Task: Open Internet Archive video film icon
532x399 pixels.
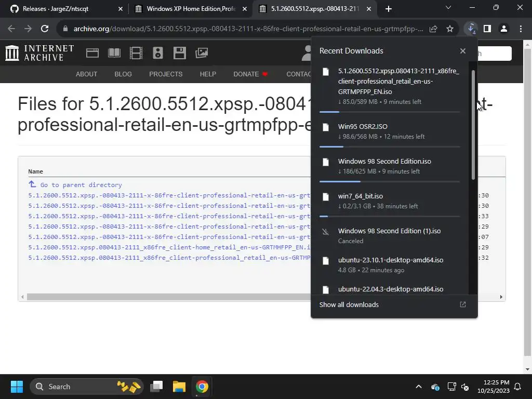Action: point(136,53)
